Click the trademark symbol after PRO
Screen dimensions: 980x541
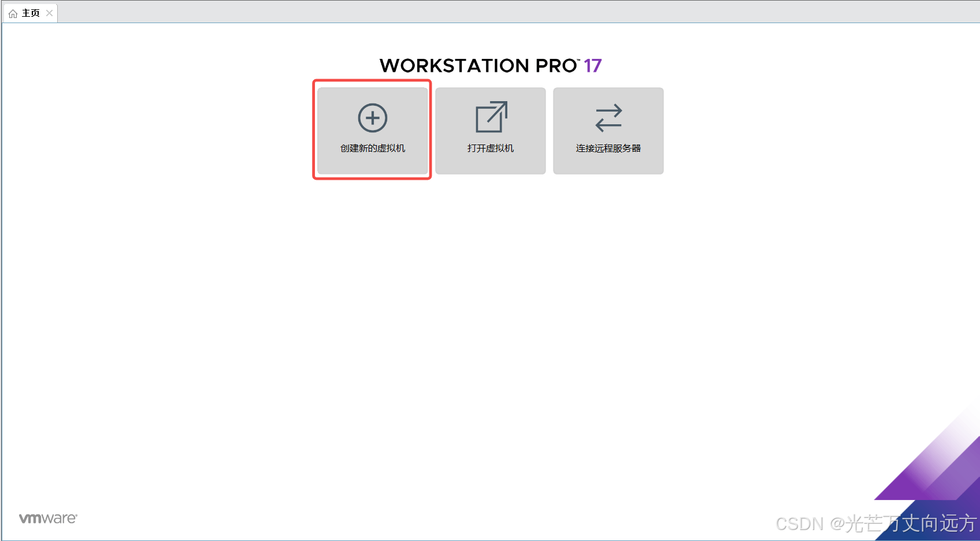coord(578,60)
